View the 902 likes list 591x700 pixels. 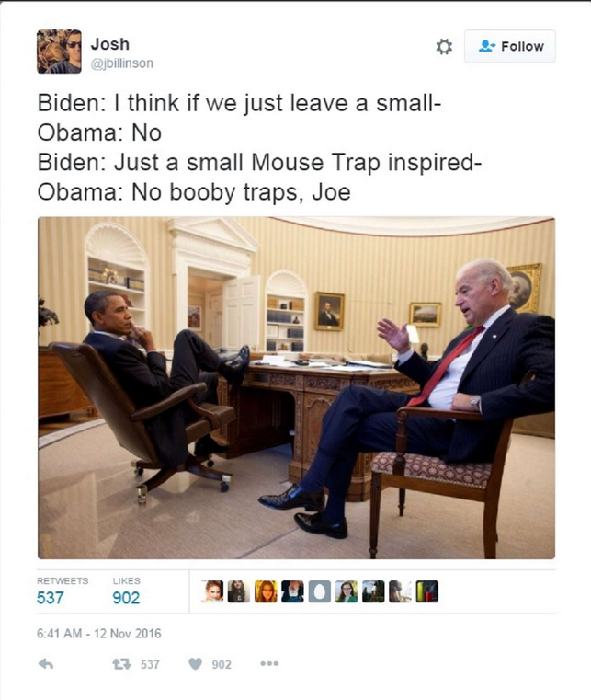(126, 597)
